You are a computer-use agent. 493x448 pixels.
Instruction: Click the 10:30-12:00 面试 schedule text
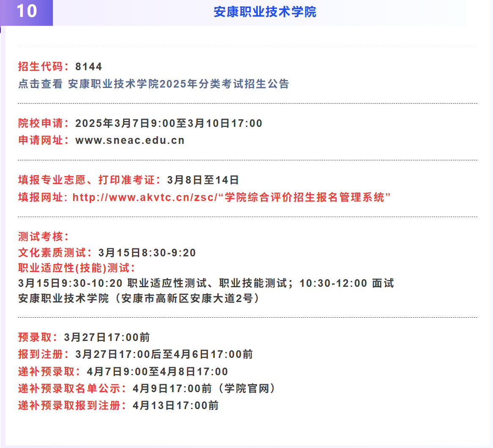pos(346,283)
